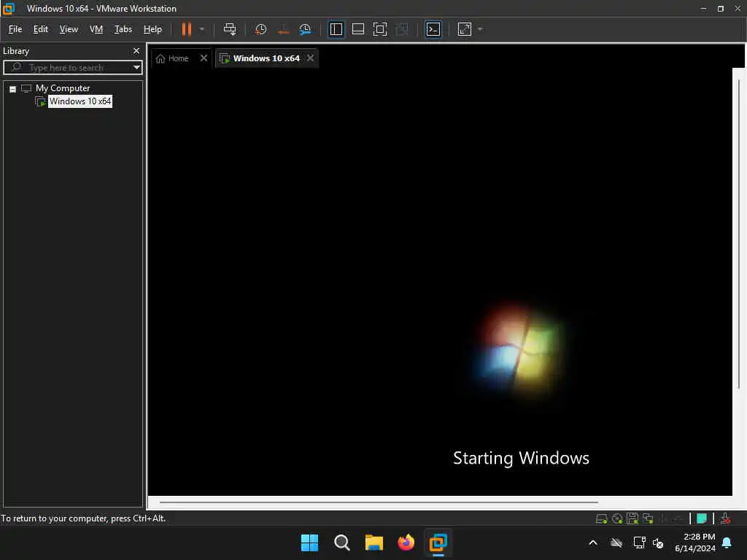747x560 pixels.
Task: Open the View menu
Action: click(x=69, y=29)
